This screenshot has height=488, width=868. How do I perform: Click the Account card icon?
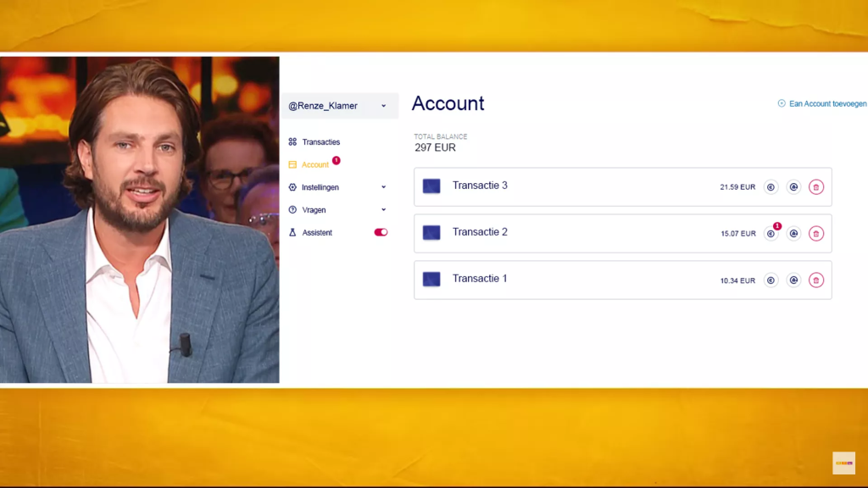(292, 165)
